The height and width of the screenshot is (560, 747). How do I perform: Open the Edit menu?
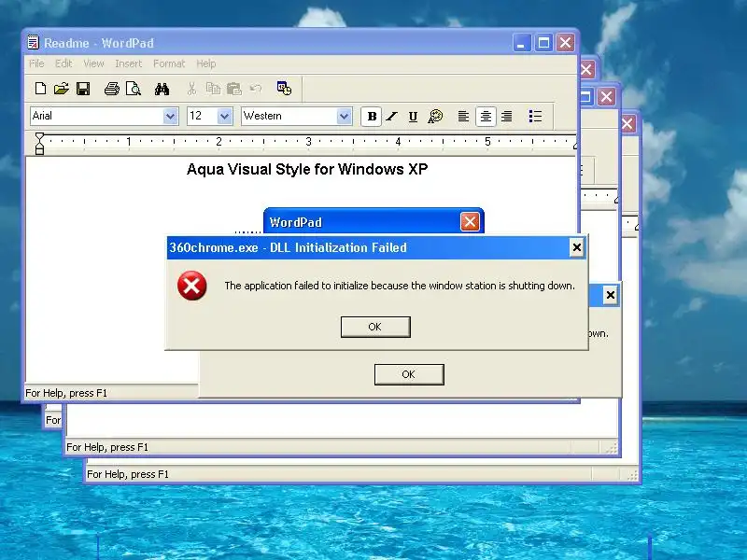pos(63,63)
